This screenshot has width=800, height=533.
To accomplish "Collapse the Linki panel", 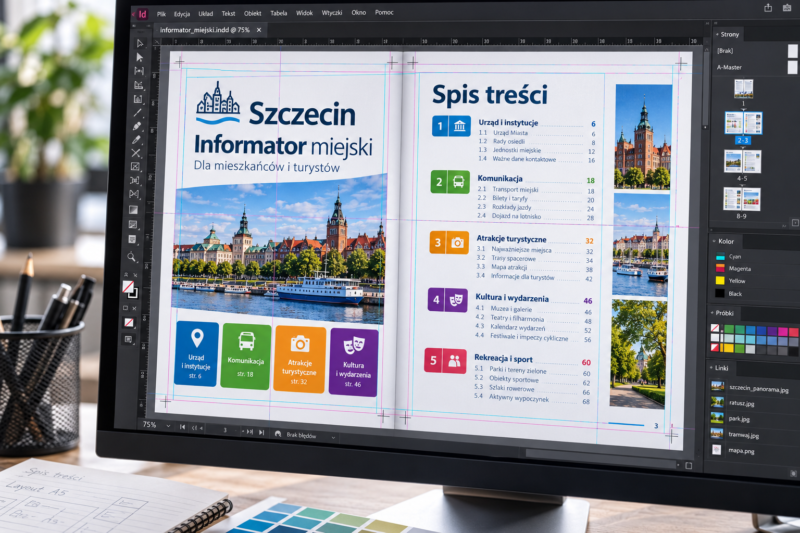I will tap(712, 367).
